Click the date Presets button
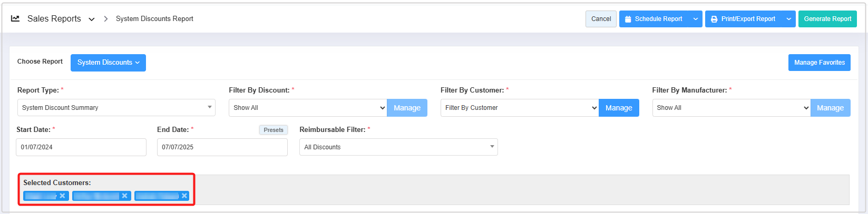 (x=274, y=130)
